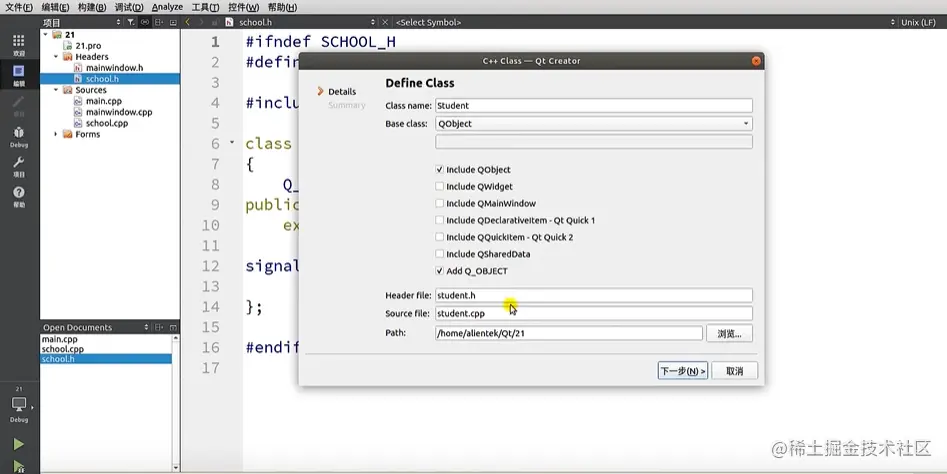Click the Forms folder icon

68,134
